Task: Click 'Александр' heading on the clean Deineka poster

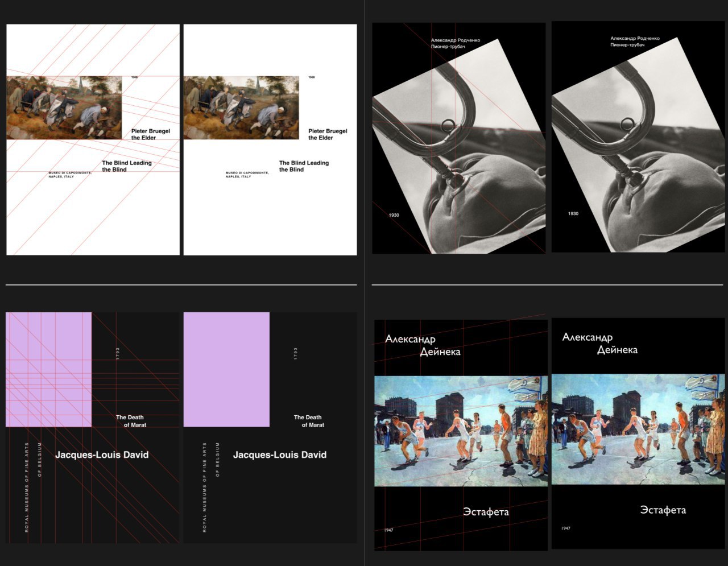Action: pos(588,337)
